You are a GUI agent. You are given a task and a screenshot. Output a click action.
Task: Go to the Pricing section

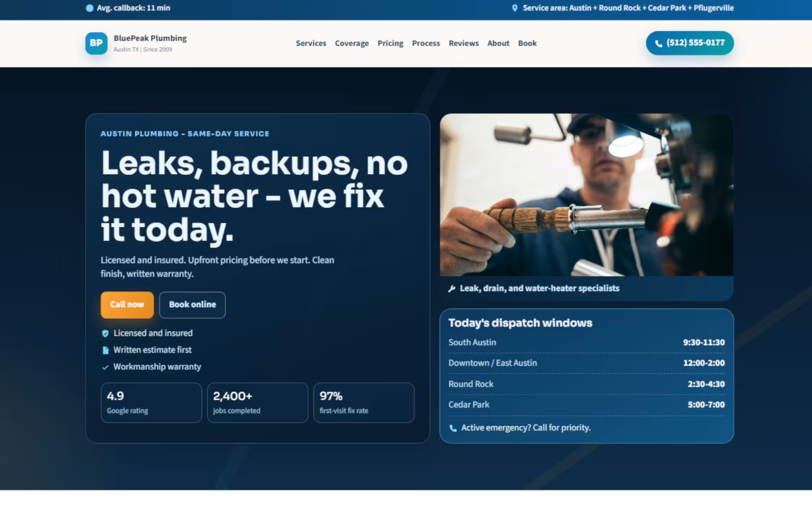(390, 43)
